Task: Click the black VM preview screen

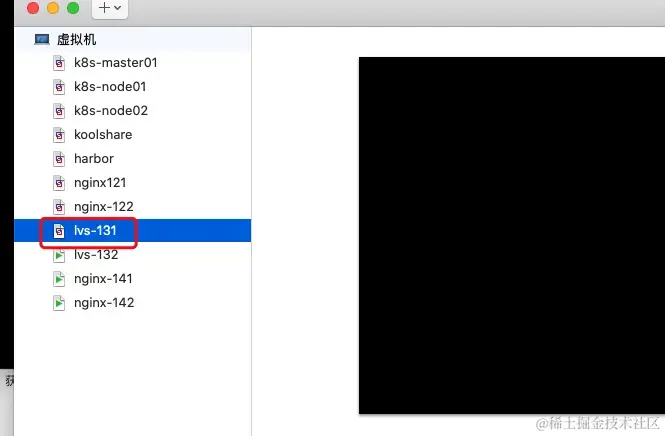Action: 512,235
